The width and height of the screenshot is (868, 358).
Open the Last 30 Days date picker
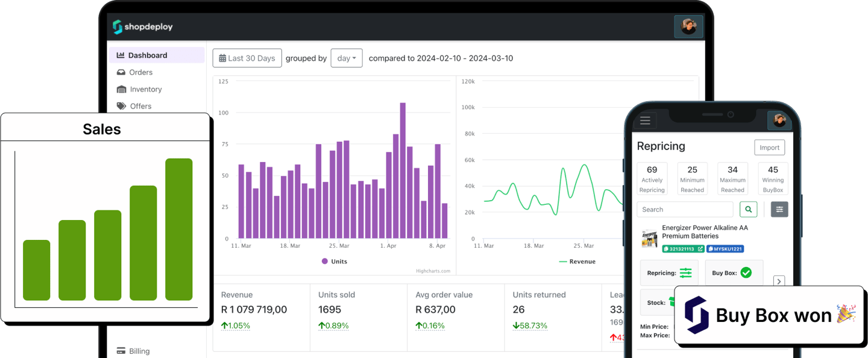[247, 58]
